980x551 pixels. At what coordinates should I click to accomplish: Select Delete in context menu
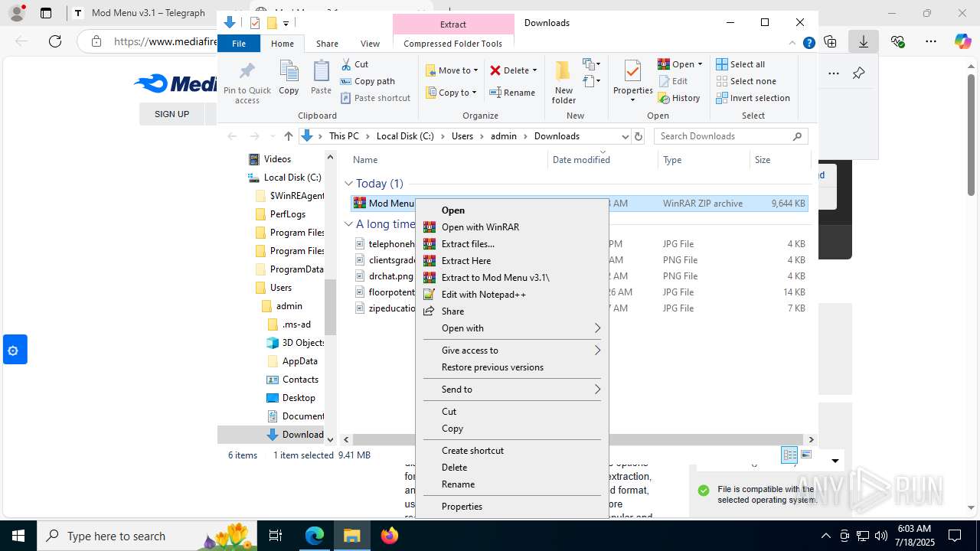coord(511,468)
